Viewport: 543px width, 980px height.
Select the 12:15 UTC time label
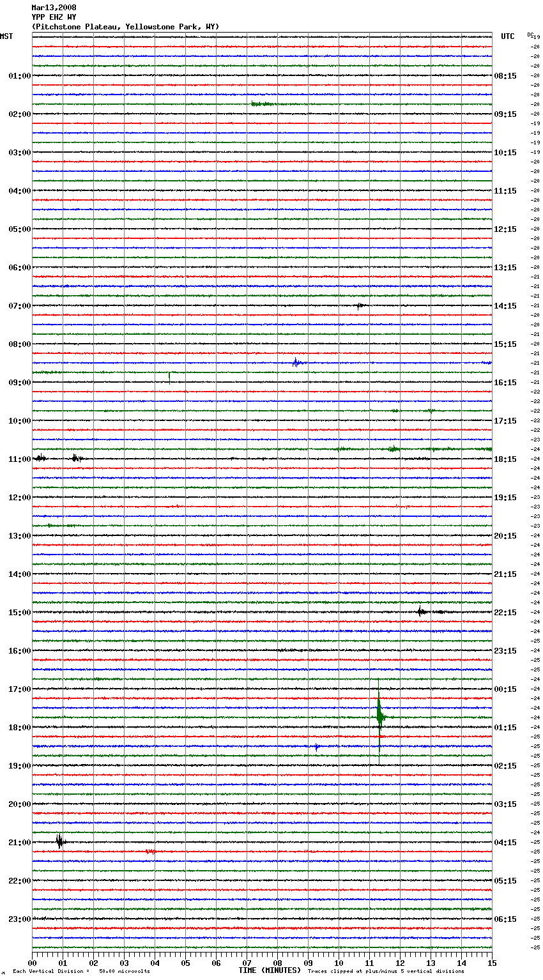[505, 229]
